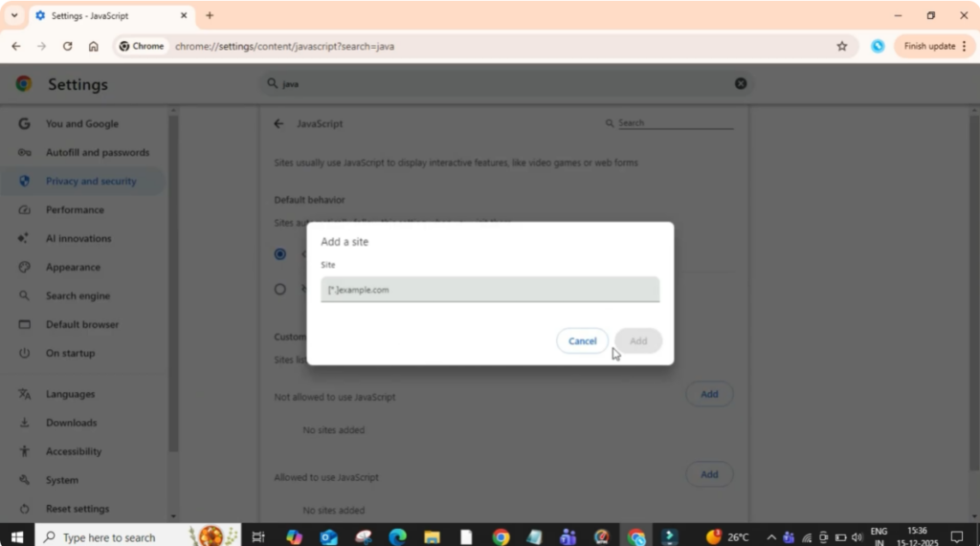
Task: Click the back arrow beside JavaScript heading
Action: 278,123
